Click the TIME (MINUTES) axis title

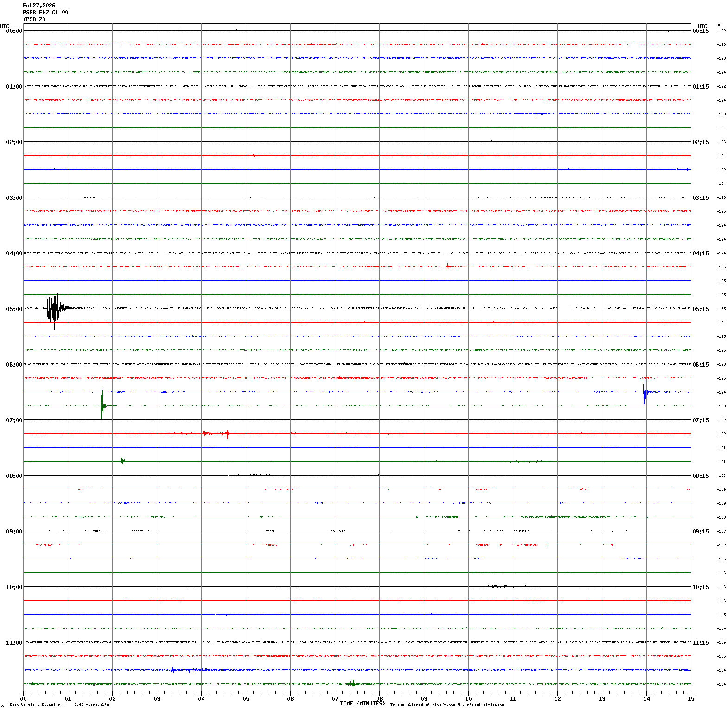(362, 704)
